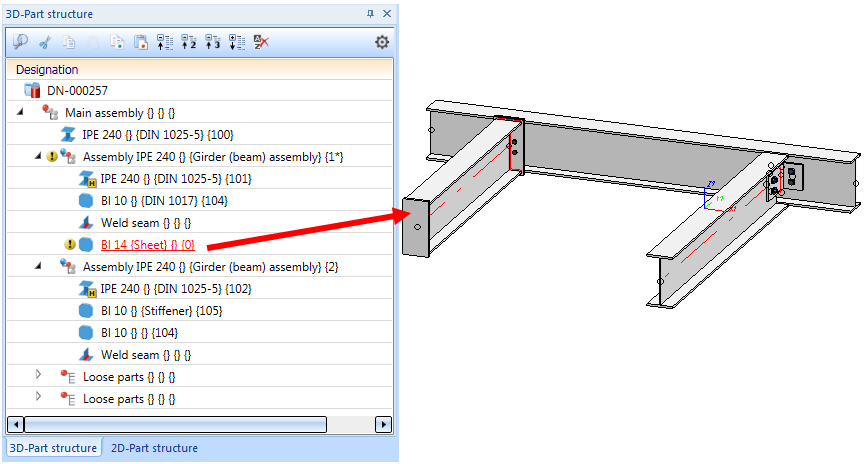Viewport: 866px width, 464px height.
Task: Select Weld seam row under assembly {1*}
Action: click(146, 223)
